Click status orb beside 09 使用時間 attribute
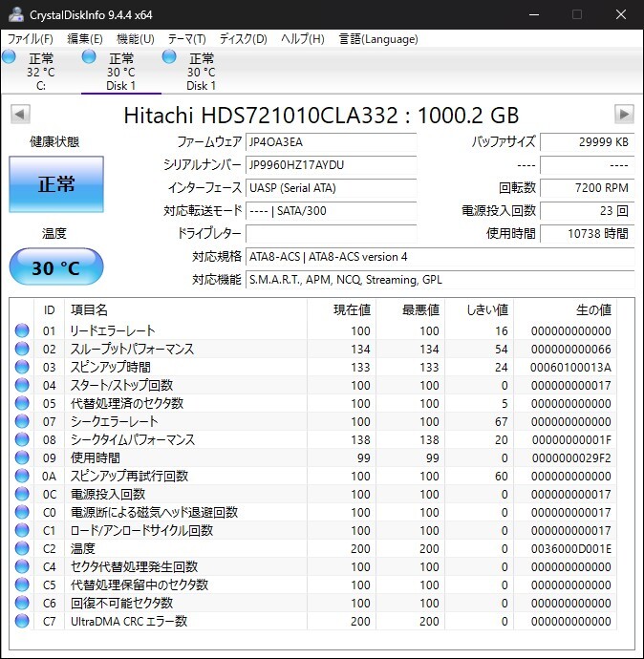This screenshot has height=659, width=644. point(22,458)
